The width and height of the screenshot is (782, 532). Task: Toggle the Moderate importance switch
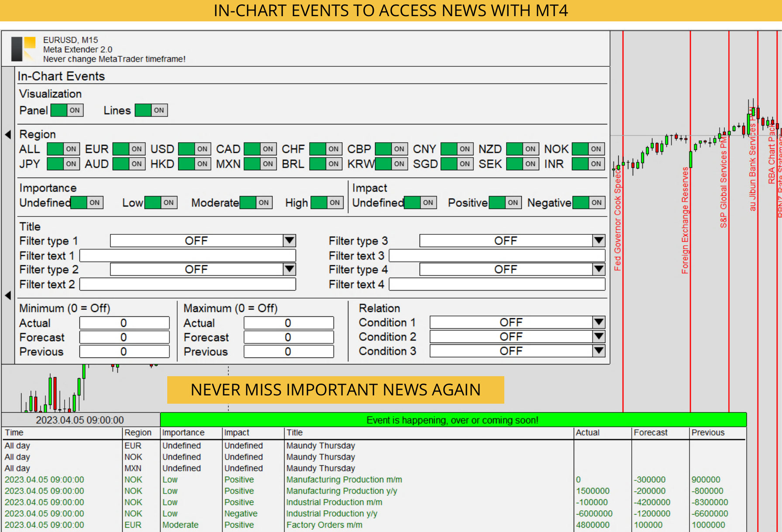tap(256, 203)
